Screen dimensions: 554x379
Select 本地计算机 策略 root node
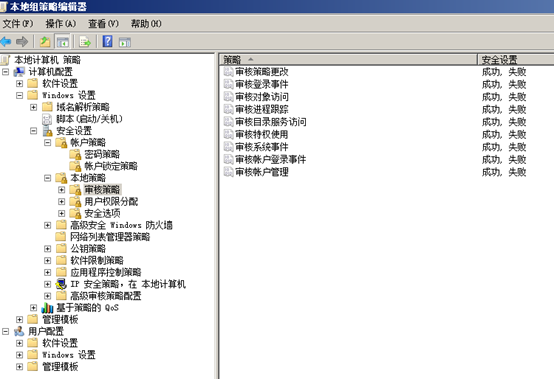pos(47,60)
